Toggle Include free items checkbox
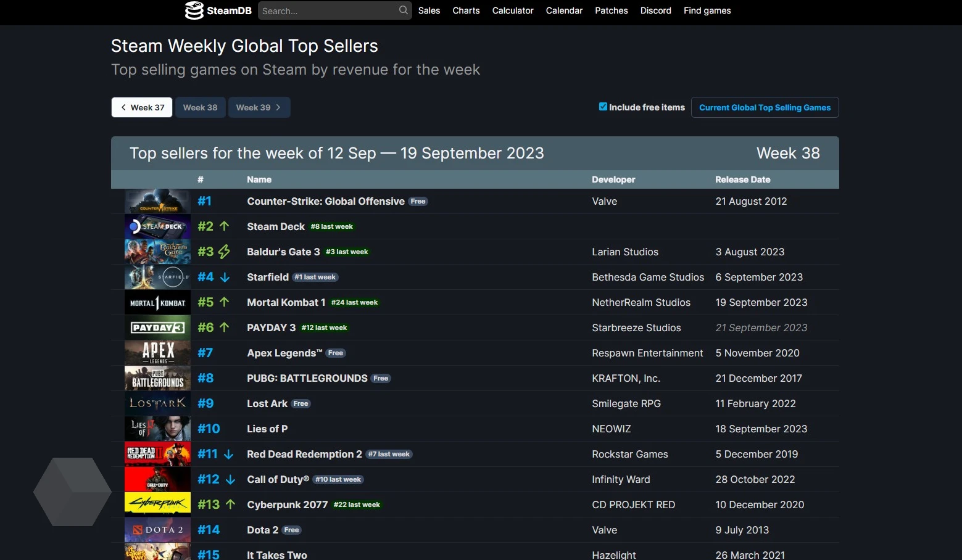The width and height of the screenshot is (962, 560). coord(603,107)
